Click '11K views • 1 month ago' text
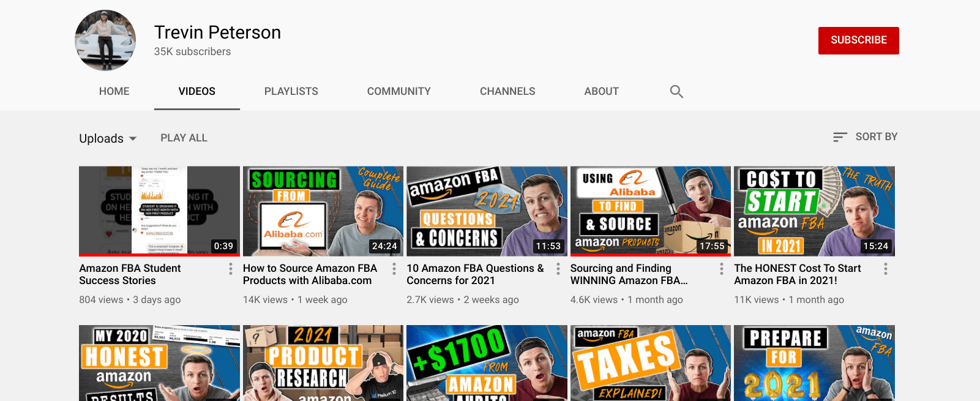This screenshot has width=980, height=401. pos(789,300)
